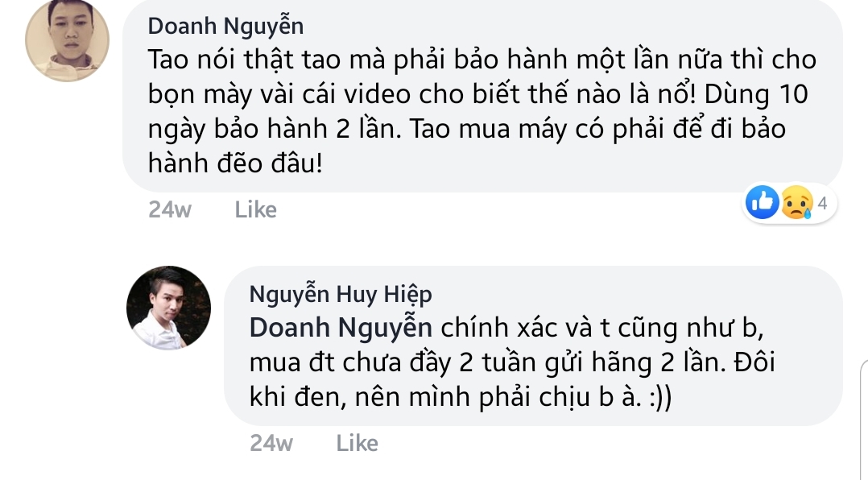Click the 'mua đt chưa đầy 2 tuần' line
The width and height of the screenshot is (868, 480).
pyautogui.click(x=512, y=362)
